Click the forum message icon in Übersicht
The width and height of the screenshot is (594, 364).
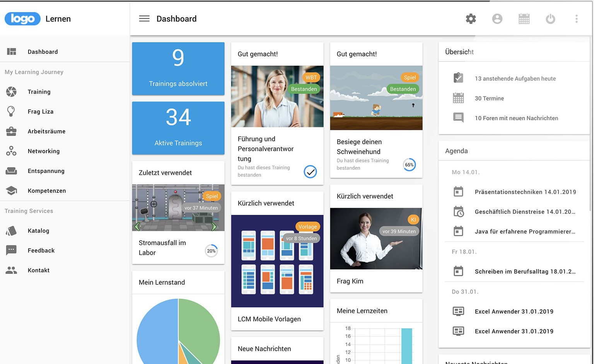tap(458, 117)
